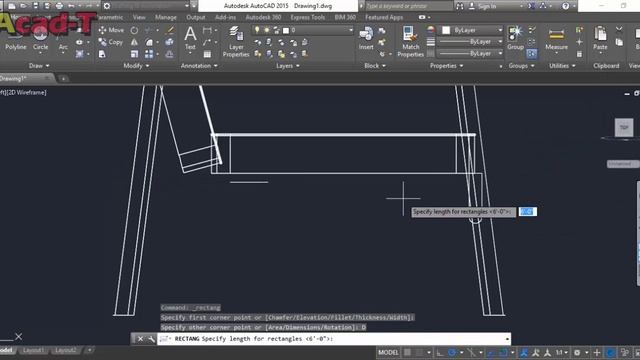
Task: Open the Measure tool
Action: click(556, 39)
